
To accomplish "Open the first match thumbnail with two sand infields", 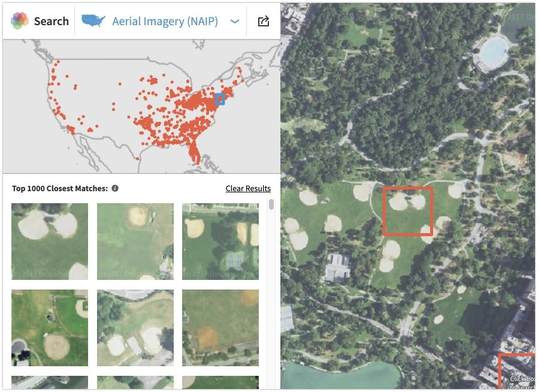I will pos(50,242).
